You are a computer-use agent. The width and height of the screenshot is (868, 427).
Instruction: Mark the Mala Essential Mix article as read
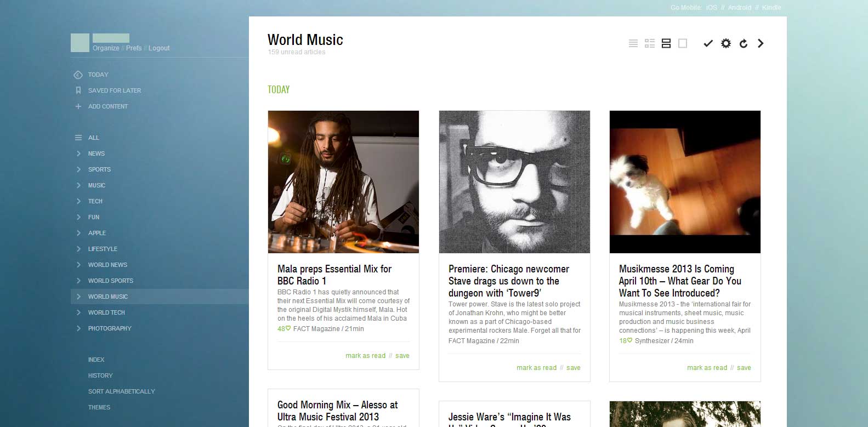[365, 356]
